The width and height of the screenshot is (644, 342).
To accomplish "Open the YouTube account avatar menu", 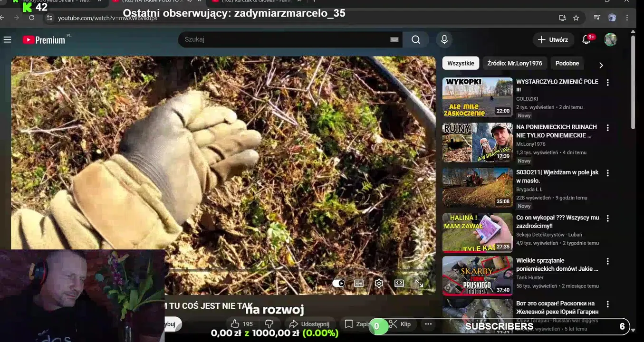I will click(x=610, y=40).
